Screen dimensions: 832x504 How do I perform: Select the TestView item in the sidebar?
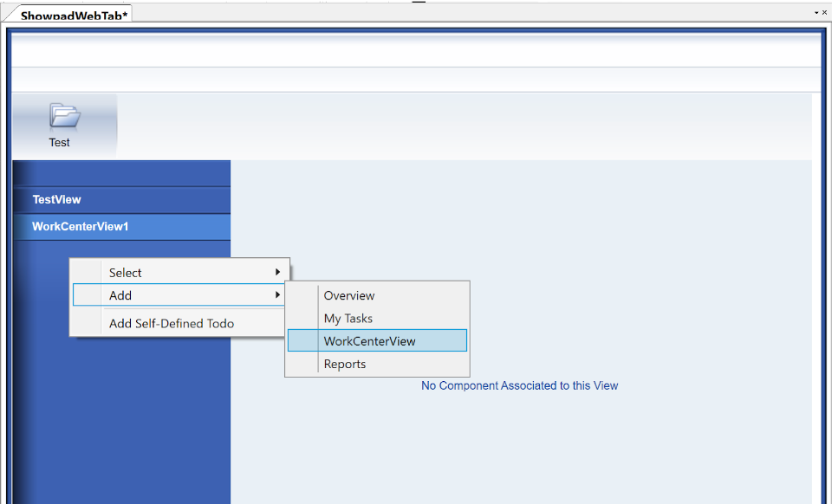click(57, 199)
